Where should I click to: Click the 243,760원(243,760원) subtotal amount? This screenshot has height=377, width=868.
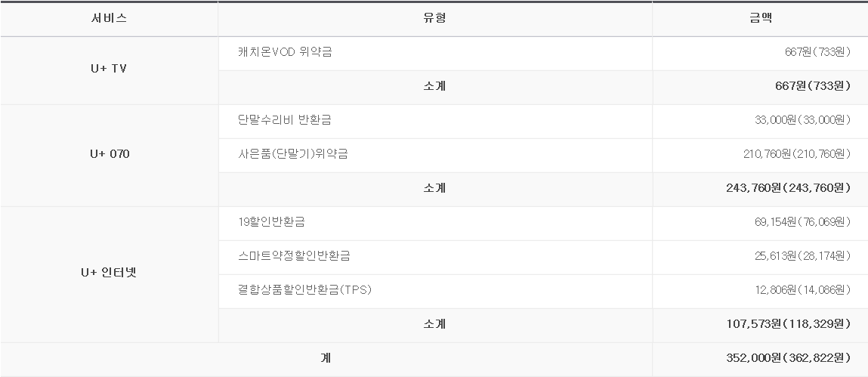click(x=788, y=188)
